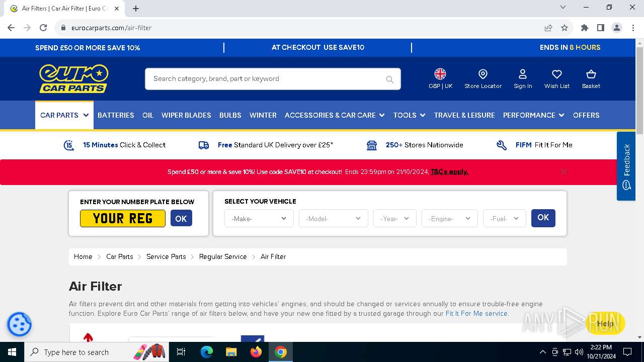Open File Explorer from taskbar
The image size is (644, 362).
point(231,352)
